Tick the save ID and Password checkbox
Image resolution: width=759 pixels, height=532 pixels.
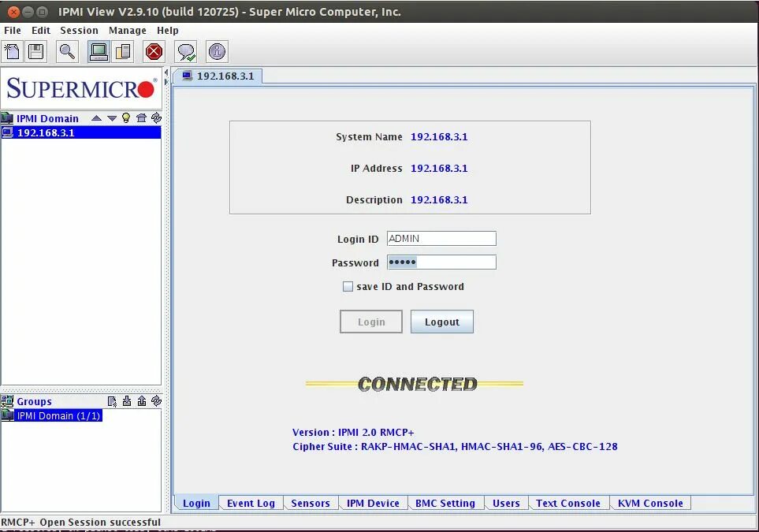click(348, 287)
